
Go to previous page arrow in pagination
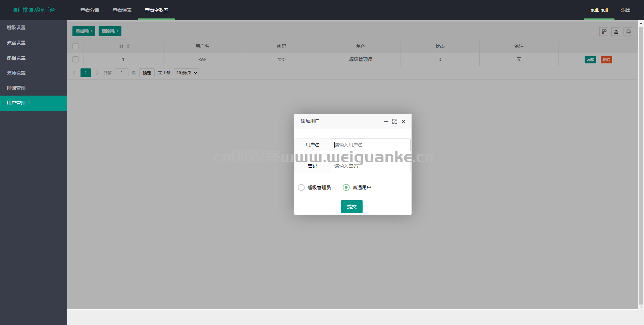coord(74,73)
